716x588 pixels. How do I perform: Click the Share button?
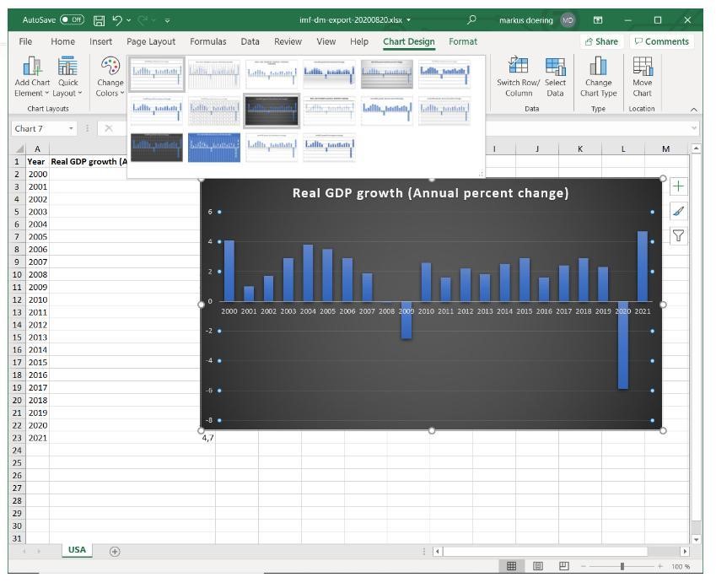point(601,41)
